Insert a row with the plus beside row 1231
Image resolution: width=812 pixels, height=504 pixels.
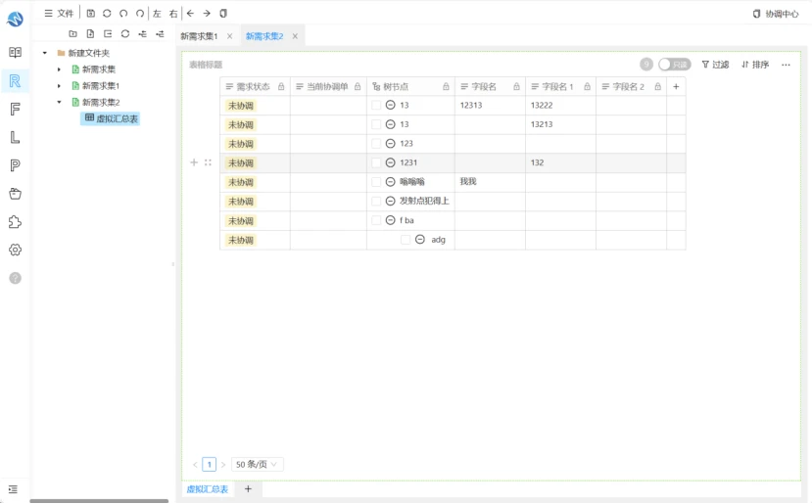pyautogui.click(x=194, y=162)
